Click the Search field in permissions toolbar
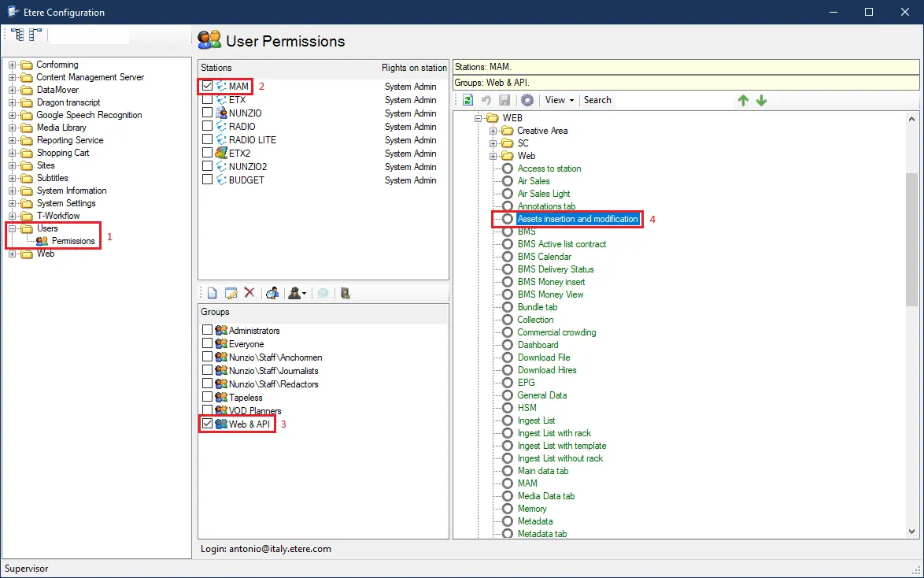 click(597, 100)
